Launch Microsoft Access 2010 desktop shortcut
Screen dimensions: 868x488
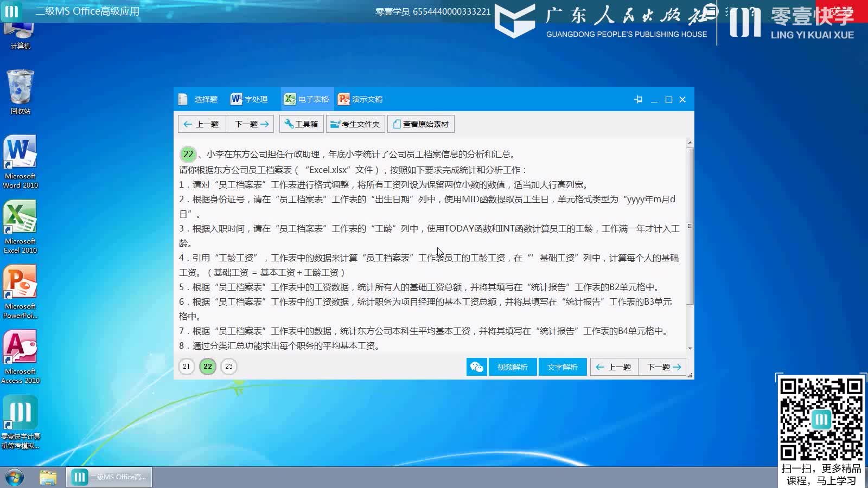(x=20, y=357)
